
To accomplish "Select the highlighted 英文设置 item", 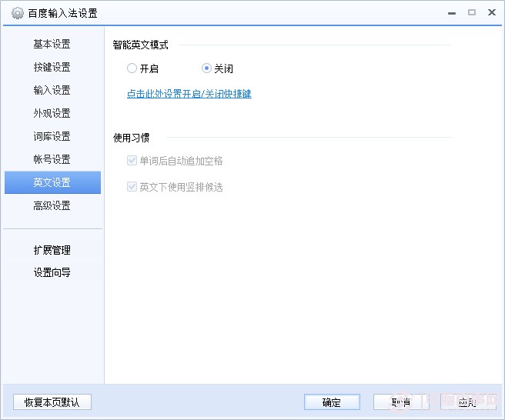I will click(52, 182).
